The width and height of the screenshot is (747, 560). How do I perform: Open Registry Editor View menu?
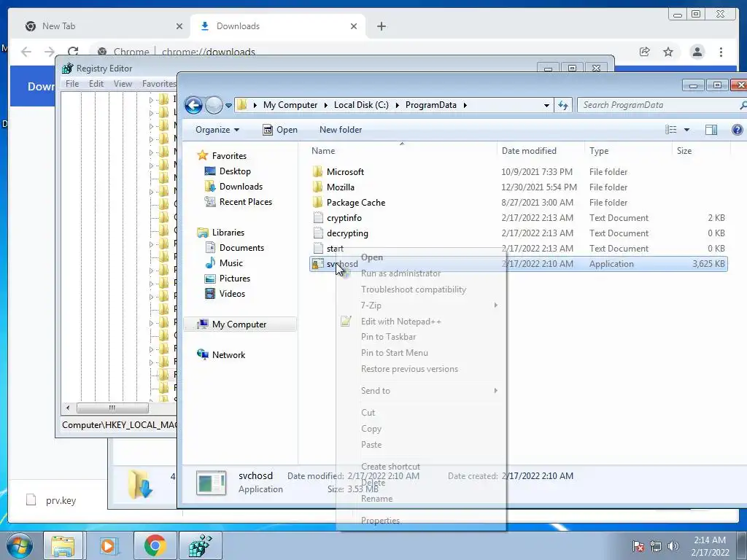(x=123, y=84)
